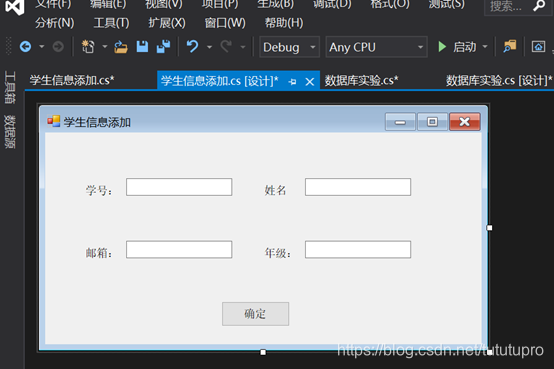Open the 窗口(W) menu
Image resolution: width=554 pixels, height=369 pixels.
click(225, 23)
